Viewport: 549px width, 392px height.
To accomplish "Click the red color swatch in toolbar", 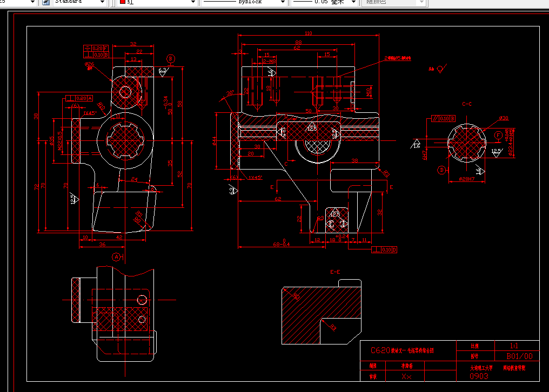I will pyautogui.click(x=123, y=2).
